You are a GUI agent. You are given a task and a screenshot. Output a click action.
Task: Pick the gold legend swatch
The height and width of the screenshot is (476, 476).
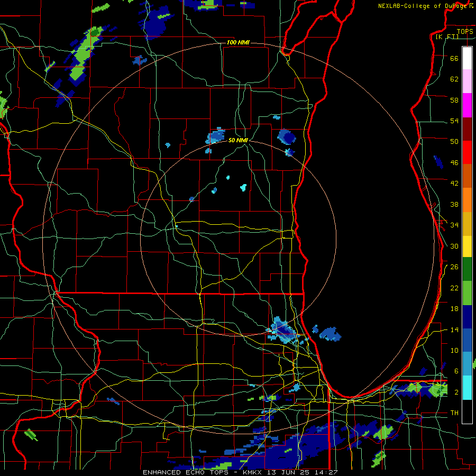[x=467, y=224]
